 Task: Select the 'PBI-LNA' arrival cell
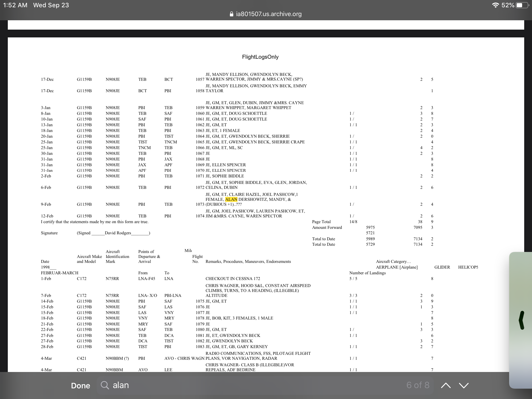coord(173,296)
